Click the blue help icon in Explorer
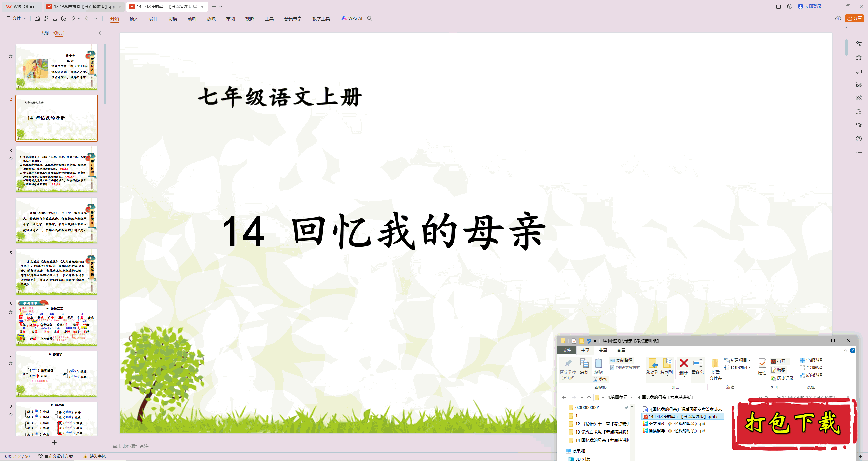This screenshot has height=461, width=868. pos(853,350)
